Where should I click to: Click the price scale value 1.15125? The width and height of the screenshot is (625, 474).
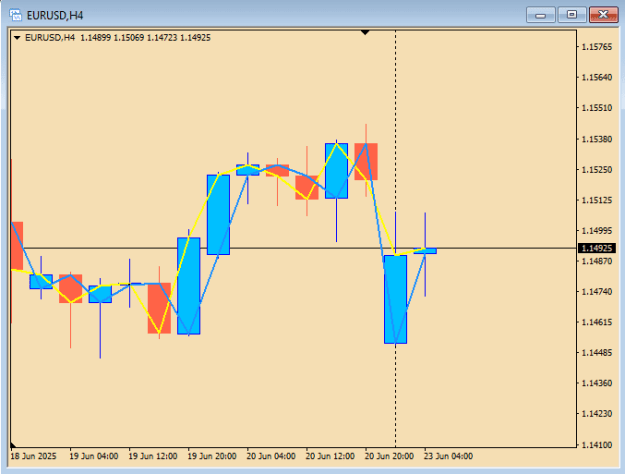597,200
